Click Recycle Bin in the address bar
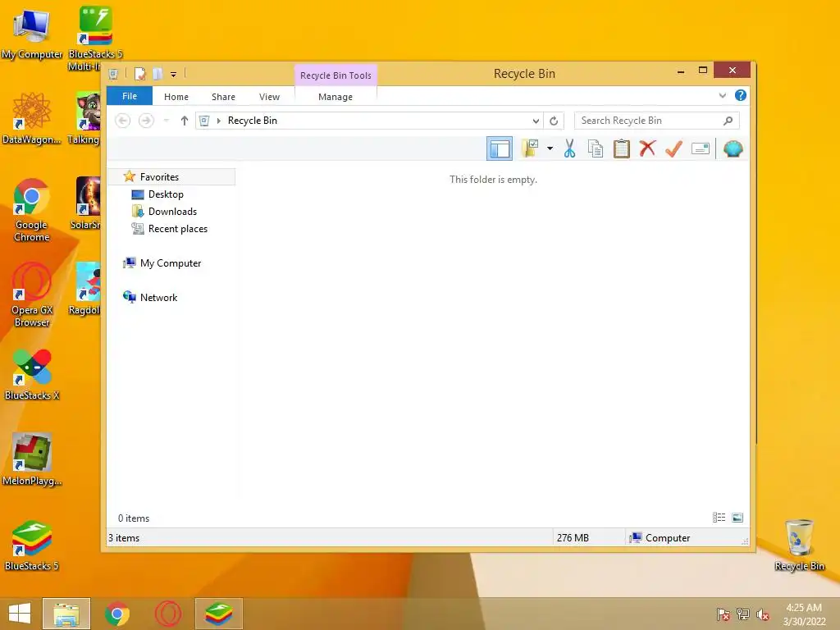The image size is (840, 630). (253, 121)
